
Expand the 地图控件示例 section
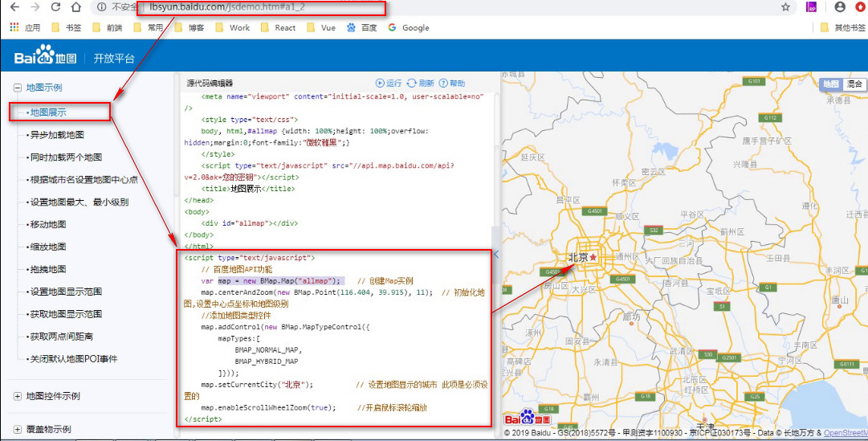click(17, 396)
